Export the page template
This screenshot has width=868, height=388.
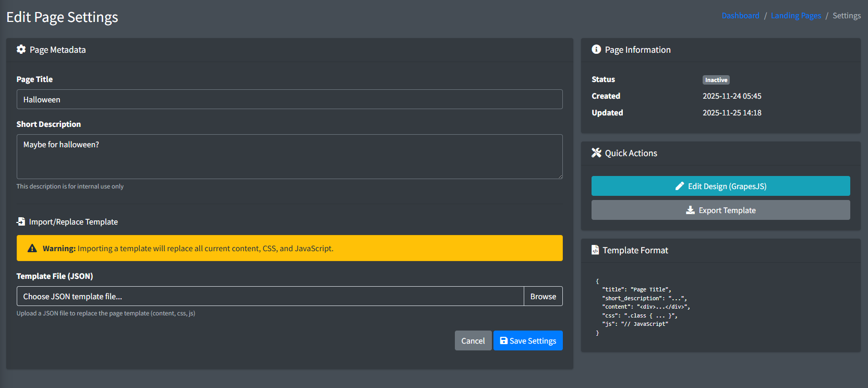point(720,210)
